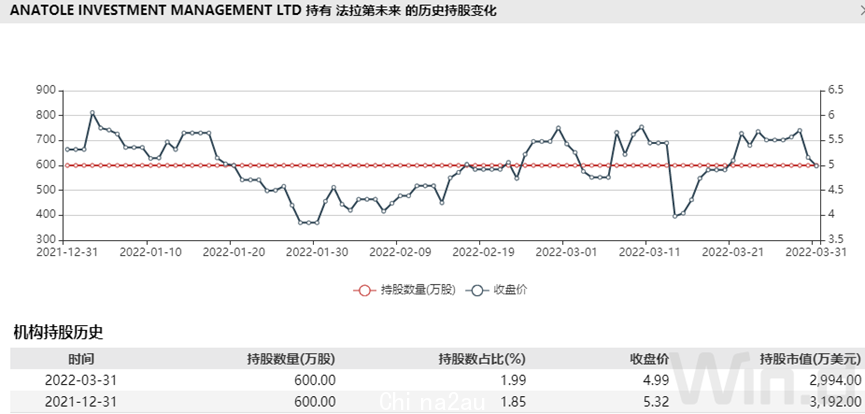The height and width of the screenshot is (414, 865).
Task: Select the 2021-12-31 table row date
Action: [81, 401]
